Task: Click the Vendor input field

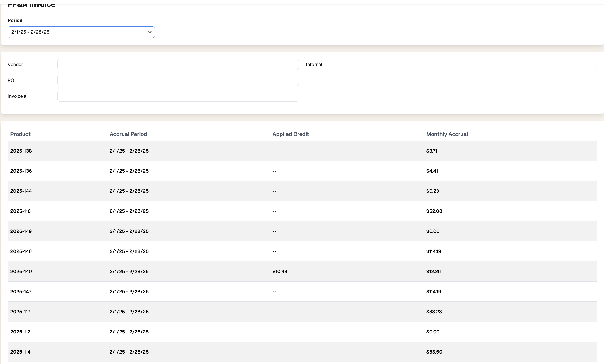Action: pyautogui.click(x=178, y=65)
